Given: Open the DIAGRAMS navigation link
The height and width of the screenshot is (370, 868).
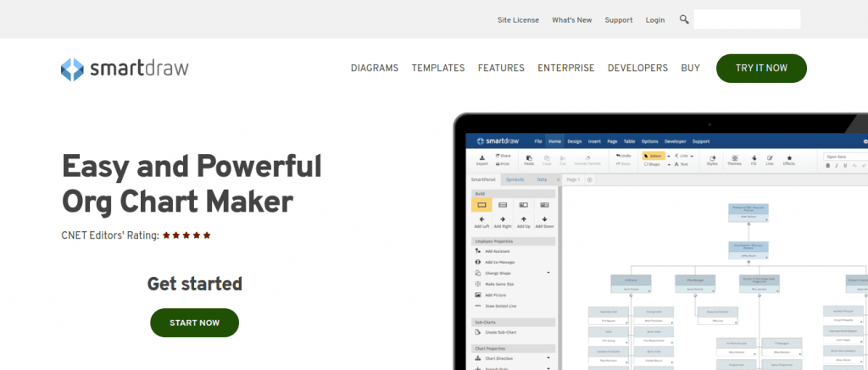Looking at the screenshot, I should point(374,68).
